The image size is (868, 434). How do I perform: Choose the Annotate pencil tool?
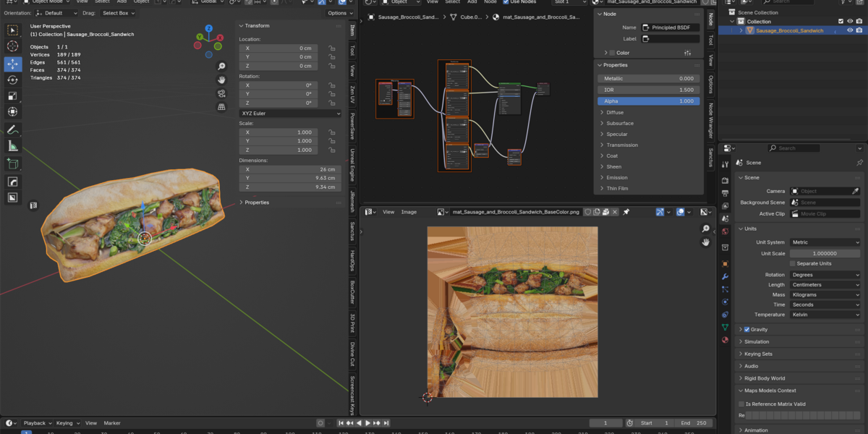12,129
